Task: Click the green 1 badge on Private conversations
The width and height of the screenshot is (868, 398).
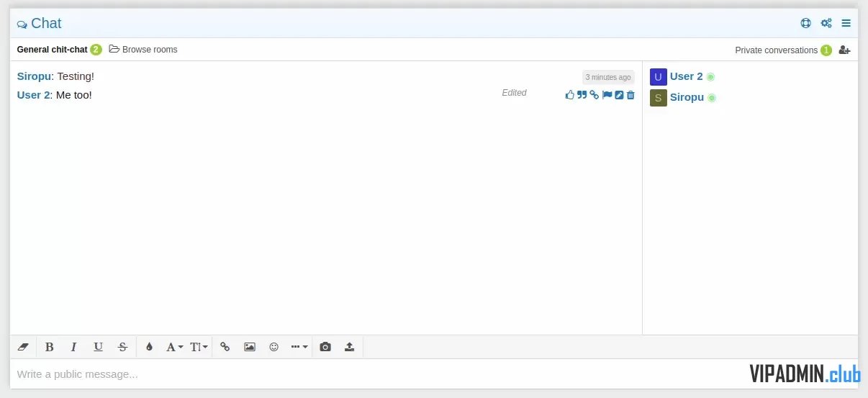Action: (826, 50)
